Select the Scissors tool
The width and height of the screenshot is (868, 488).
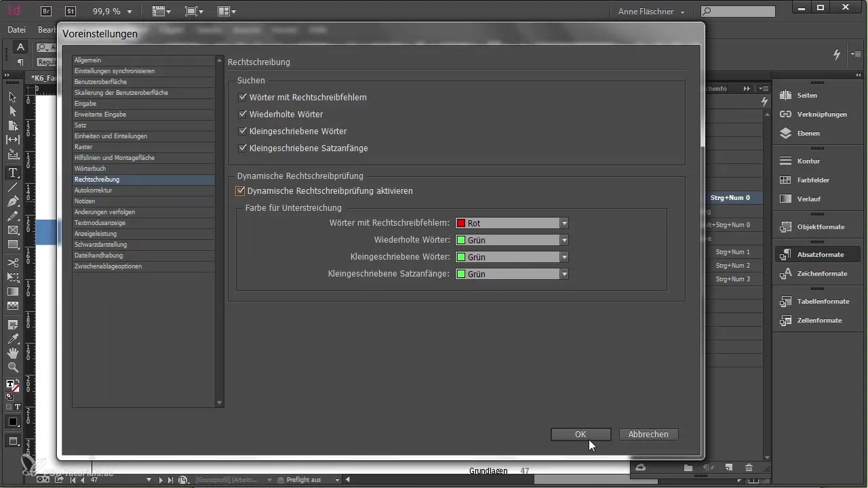12,262
